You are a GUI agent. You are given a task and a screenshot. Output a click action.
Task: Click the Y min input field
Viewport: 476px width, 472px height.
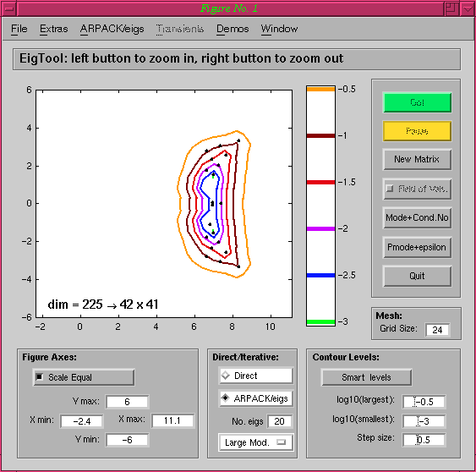127,440
